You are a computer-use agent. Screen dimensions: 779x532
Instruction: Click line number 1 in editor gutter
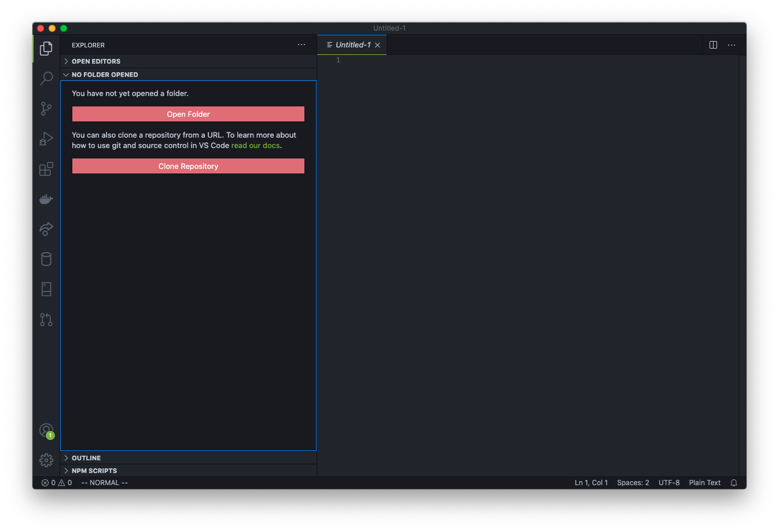coord(338,60)
